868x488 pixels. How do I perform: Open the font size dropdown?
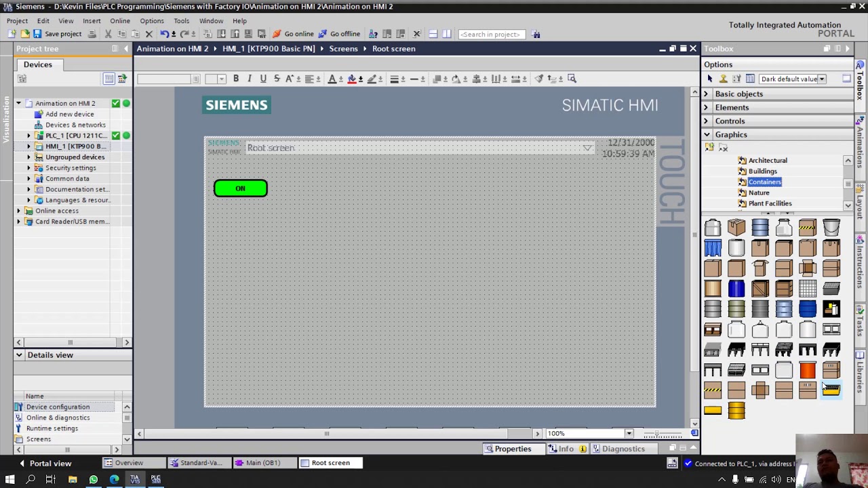click(221, 79)
